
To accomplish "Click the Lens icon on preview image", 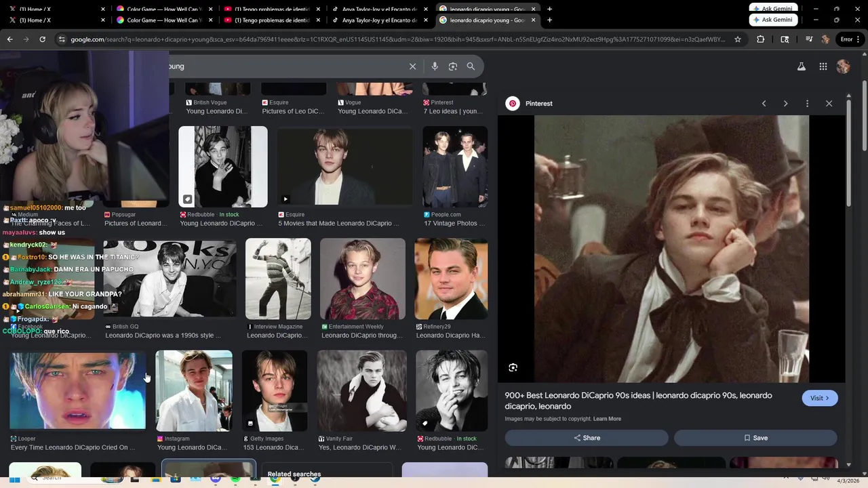I will 513,367.
